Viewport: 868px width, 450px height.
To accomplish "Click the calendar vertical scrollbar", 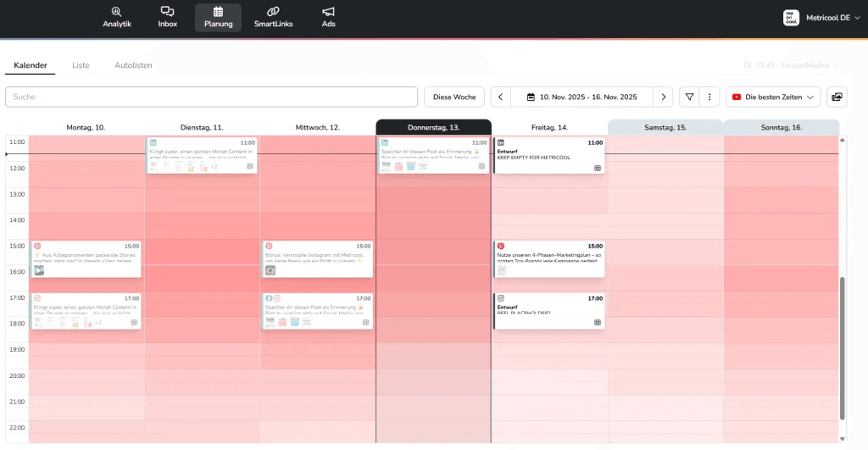I will pos(842,347).
